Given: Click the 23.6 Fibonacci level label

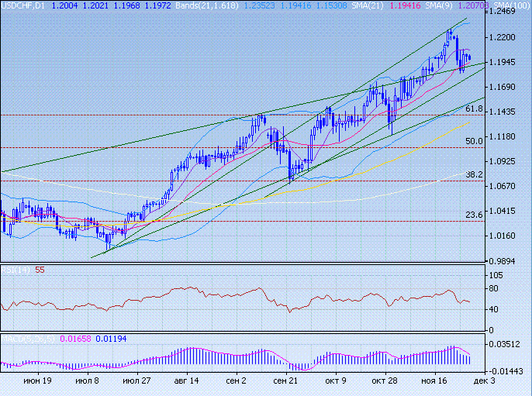Looking at the screenshot, I should pos(475,215).
